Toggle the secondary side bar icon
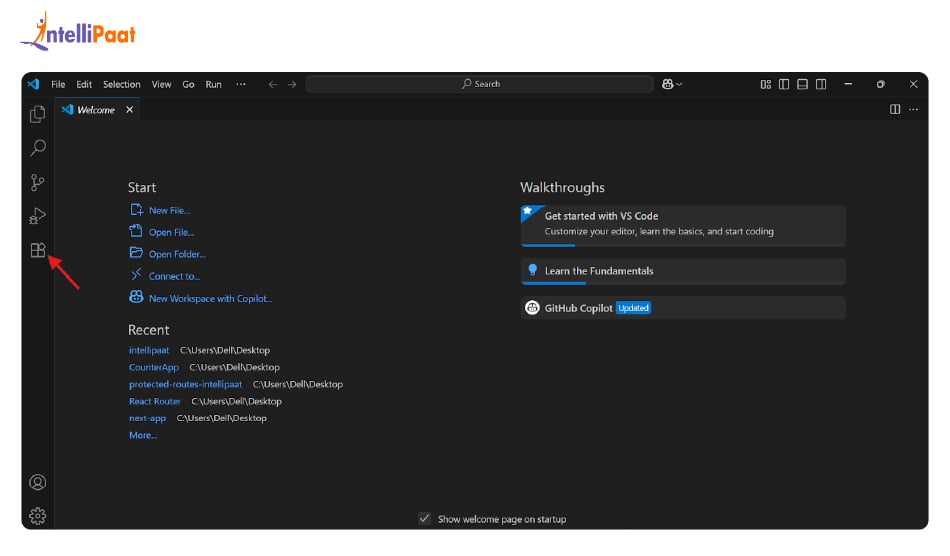This screenshot has height=556, width=950. tap(821, 84)
